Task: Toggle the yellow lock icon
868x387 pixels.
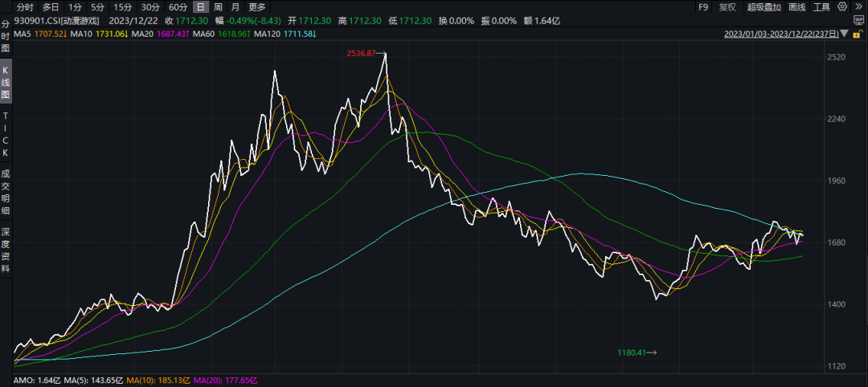Action: click(858, 34)
